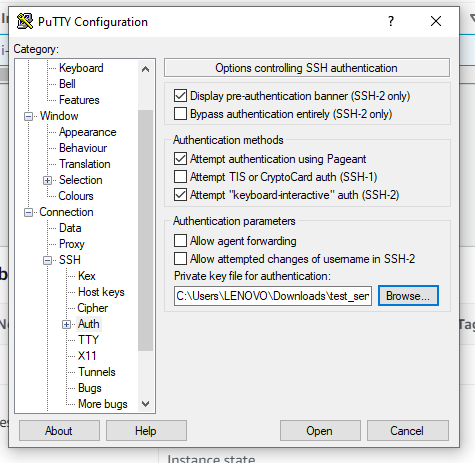Image resolution: width=475 pixels, height=463 pixels.
Task: Click the category tree scroll down arrow
Action: [x=145, y=404]
